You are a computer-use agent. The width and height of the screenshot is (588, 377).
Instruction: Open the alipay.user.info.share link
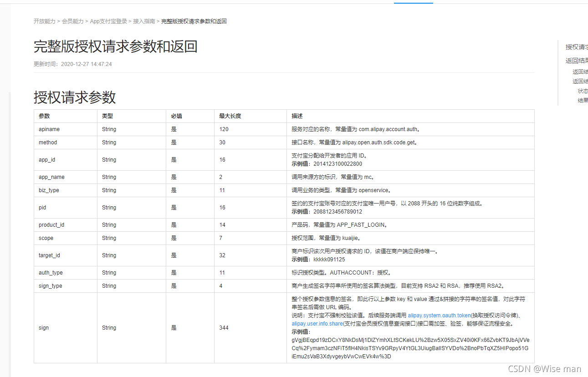pos(317,324)
